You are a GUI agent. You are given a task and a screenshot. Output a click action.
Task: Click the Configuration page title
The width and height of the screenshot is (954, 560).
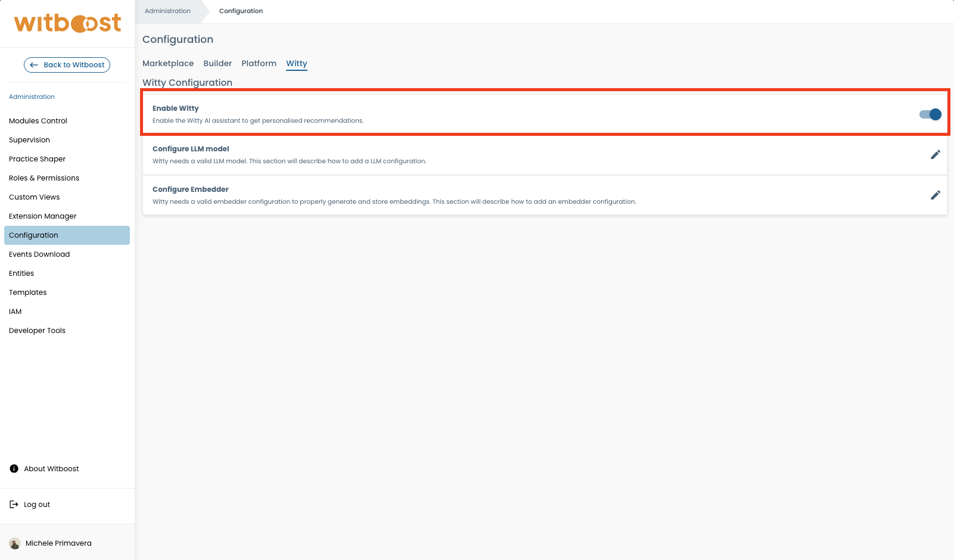pyautogui.click(x=178, y=39)
